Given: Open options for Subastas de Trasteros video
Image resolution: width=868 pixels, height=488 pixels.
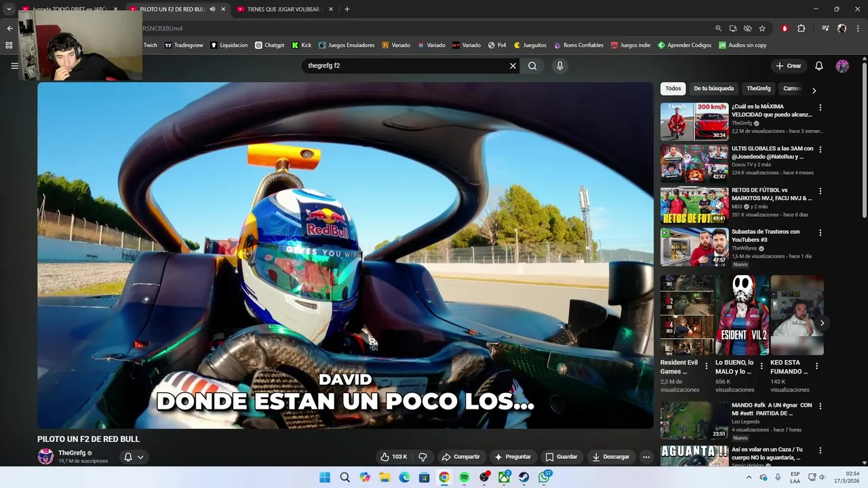Looking at the screenshot, I should click(821, 232).
